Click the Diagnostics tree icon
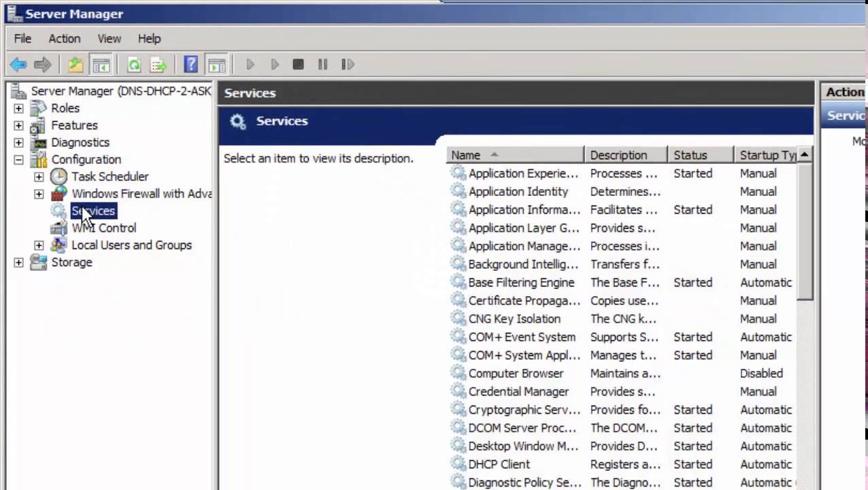Image resolution: width=868 pixels, height=490 pixels. pos(39,142)
